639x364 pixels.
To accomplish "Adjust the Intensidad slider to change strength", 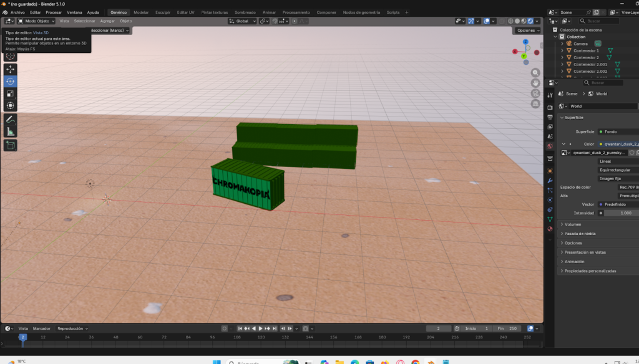I will pos(624,213).
